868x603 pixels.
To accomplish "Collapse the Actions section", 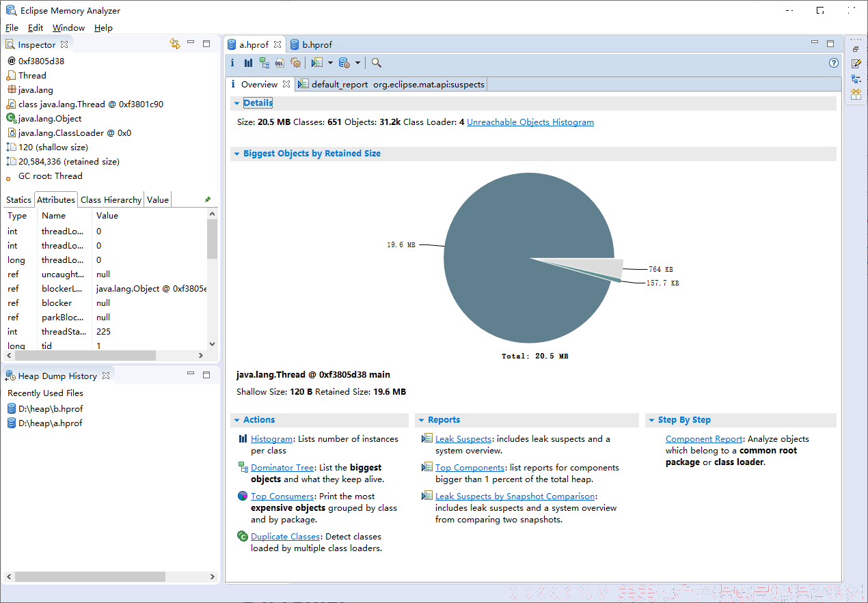I will 236,420.
